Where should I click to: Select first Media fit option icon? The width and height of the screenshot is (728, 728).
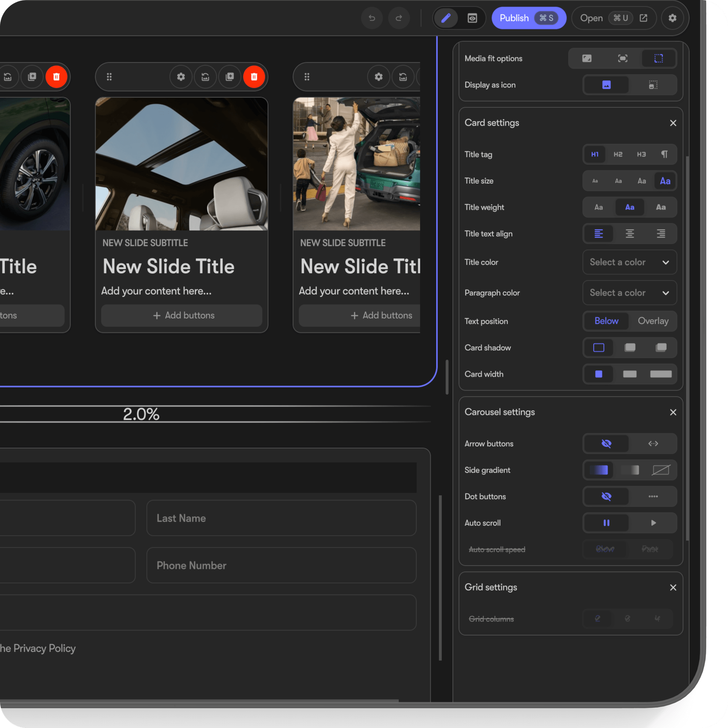tap(587, 58)
